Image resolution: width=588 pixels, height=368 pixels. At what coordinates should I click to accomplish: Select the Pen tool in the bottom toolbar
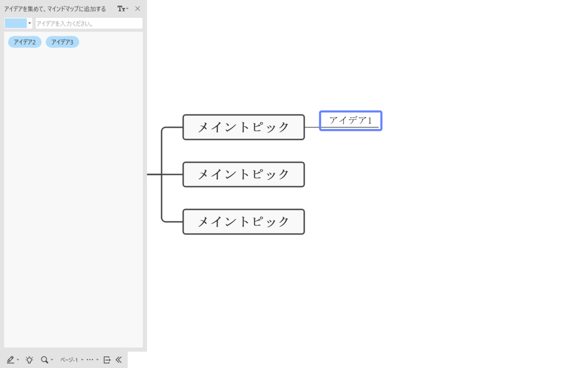[x=11, y=360]
